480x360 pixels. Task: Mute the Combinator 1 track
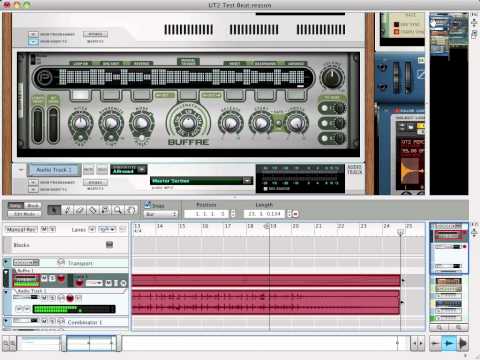[44, 322]
